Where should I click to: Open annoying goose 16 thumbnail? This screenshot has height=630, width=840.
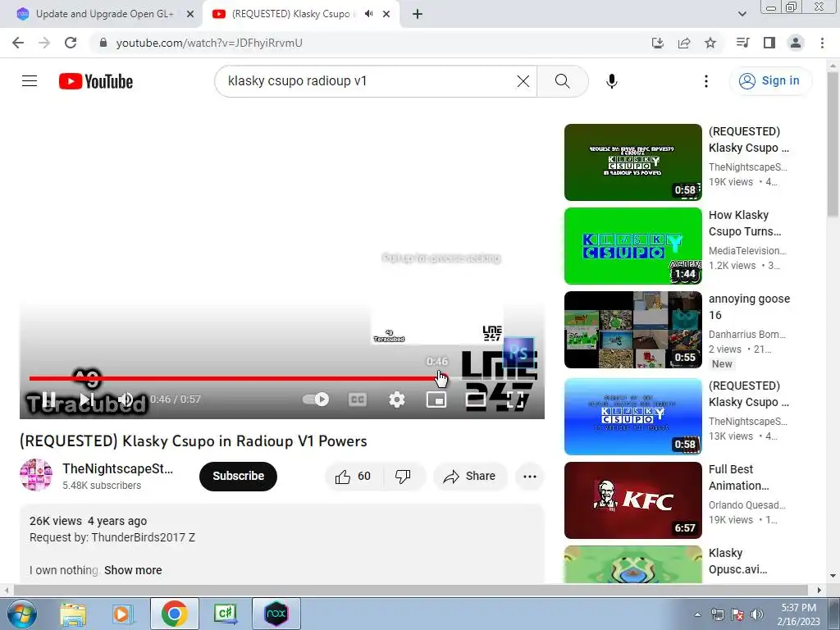pos(632,330)
